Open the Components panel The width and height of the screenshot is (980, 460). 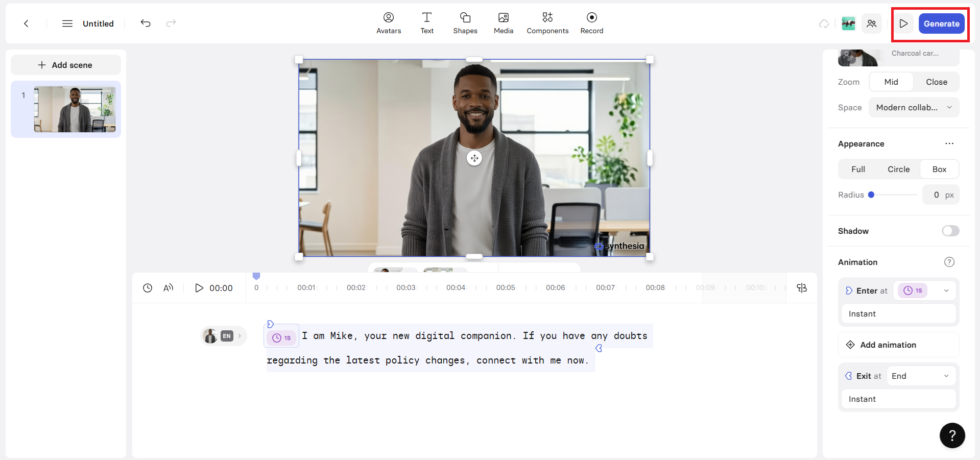point(547,23)
